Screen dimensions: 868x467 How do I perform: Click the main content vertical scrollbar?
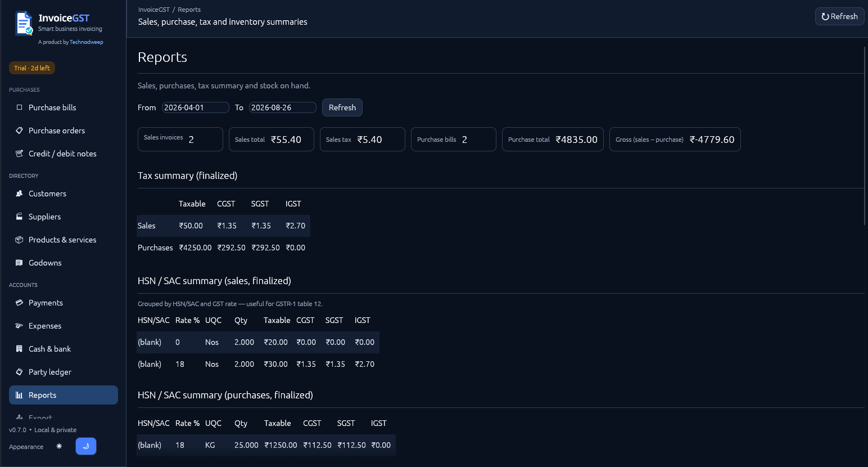[865, 135]
